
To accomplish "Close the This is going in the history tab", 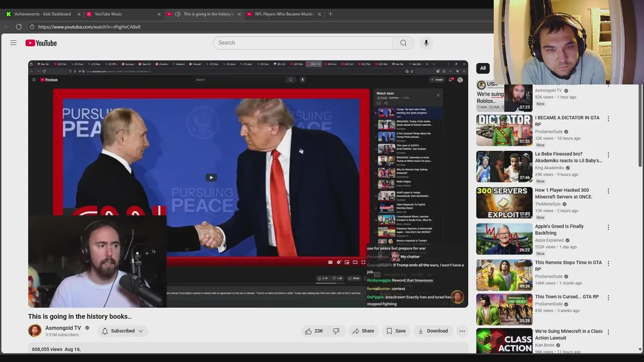I will point(239,14).
